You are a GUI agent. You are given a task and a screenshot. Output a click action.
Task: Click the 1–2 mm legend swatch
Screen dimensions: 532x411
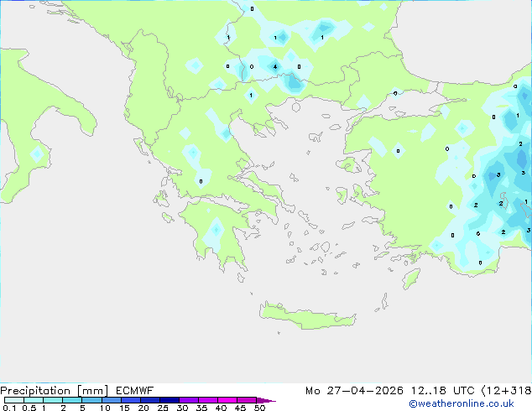pyautogui.click(x=53, y=400)
